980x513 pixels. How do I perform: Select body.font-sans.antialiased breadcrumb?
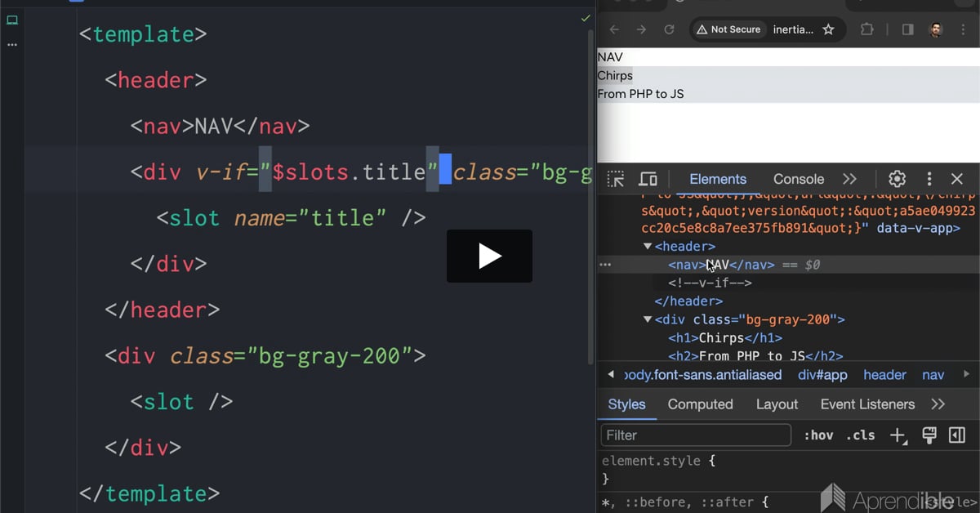tap(702, 375)
